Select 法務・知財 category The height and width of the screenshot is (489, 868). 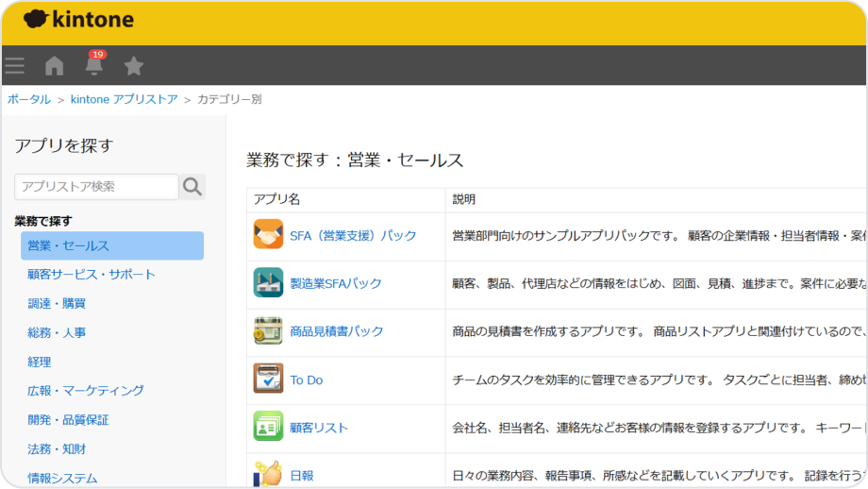57,449
